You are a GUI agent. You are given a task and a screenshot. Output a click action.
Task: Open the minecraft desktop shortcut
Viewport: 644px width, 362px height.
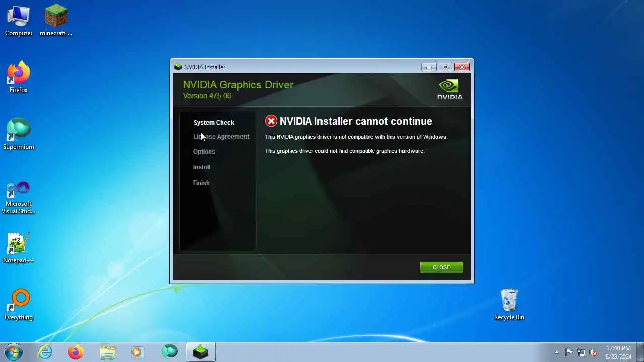tap(56, 20)
